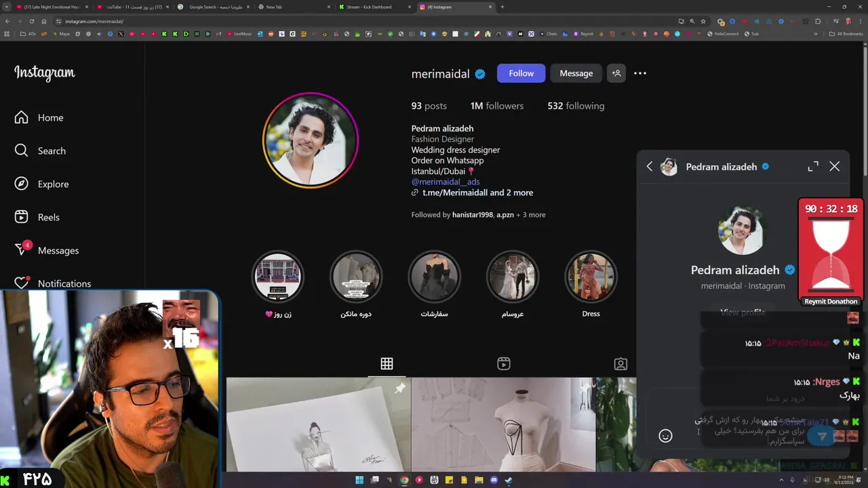Click the Chrome icon in the taskbar

click(404, 481)
